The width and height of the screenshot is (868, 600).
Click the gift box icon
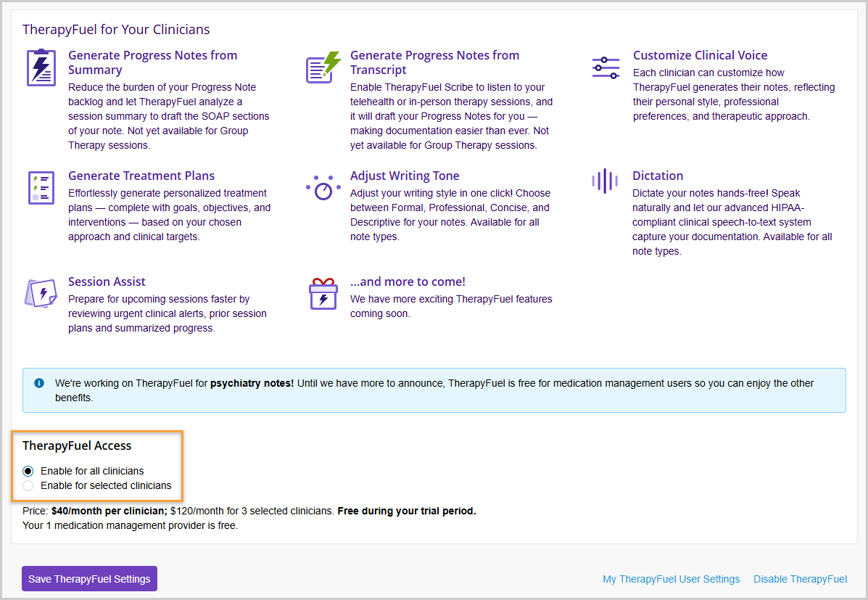[323, 294]
